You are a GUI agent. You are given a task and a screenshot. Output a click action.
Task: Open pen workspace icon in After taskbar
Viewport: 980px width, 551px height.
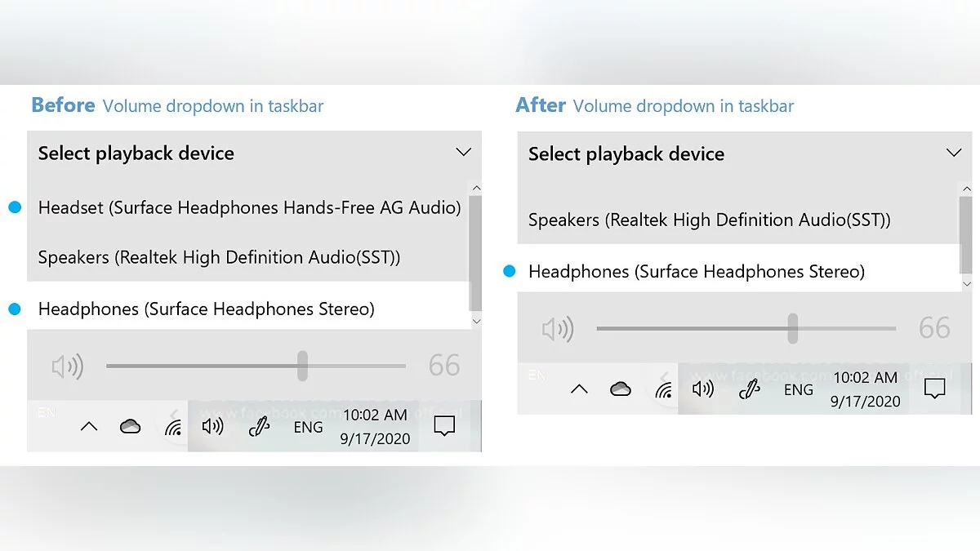(749, 389)
